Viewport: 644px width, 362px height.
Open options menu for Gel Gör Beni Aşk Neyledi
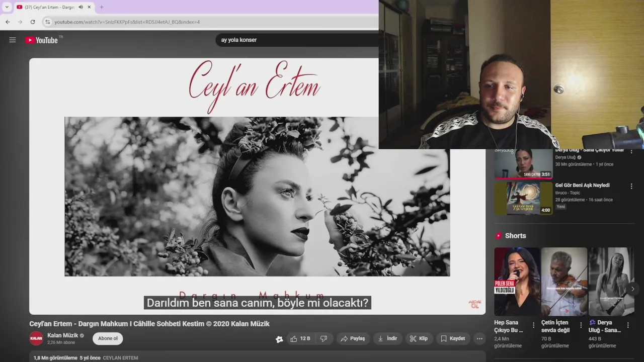[631, 186]
